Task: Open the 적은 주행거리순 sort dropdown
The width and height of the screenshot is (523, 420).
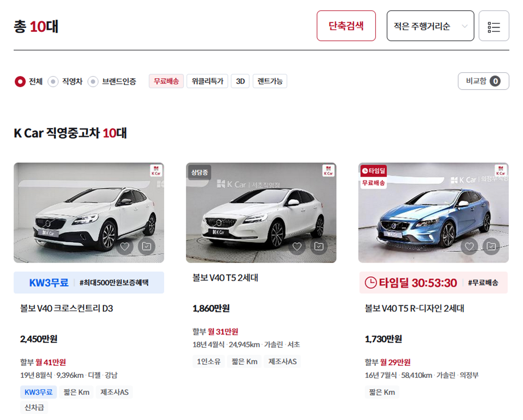Action: [x=431, y=26]
